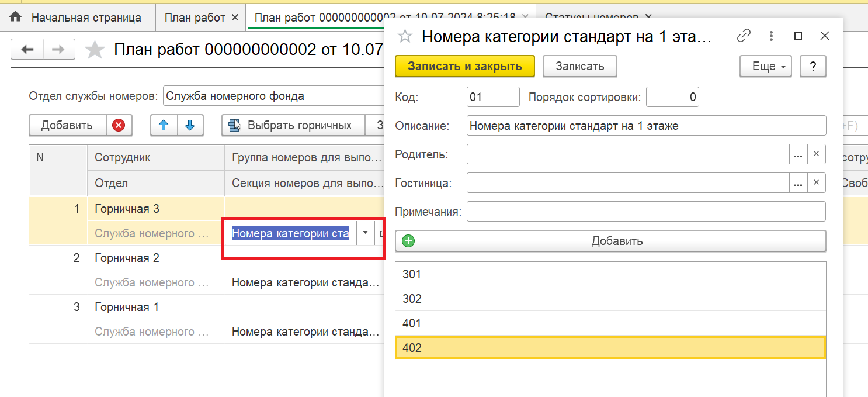Viewport: 868px width, 397px height.
Task: Click the Записать button
Action: point(579,66)
